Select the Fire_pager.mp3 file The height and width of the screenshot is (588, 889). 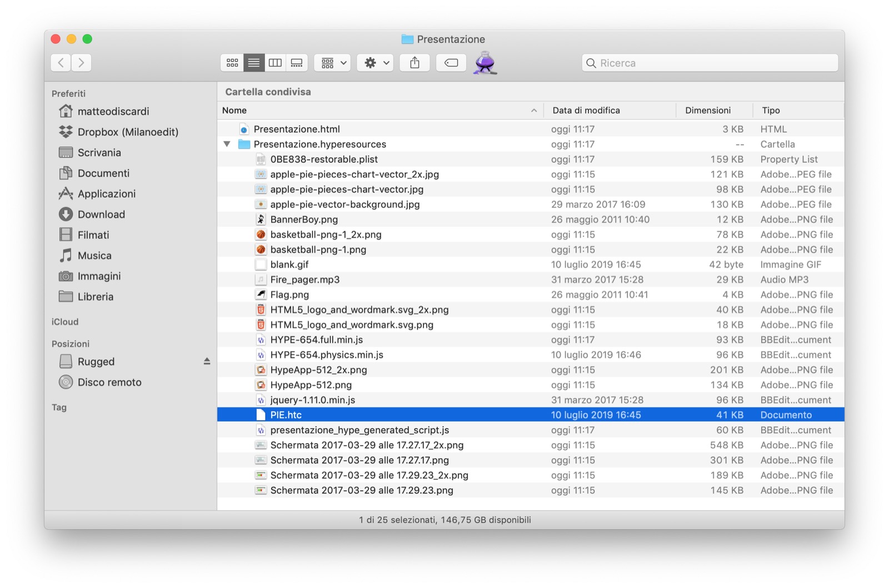pyautogui.click(x=304, y=280)
